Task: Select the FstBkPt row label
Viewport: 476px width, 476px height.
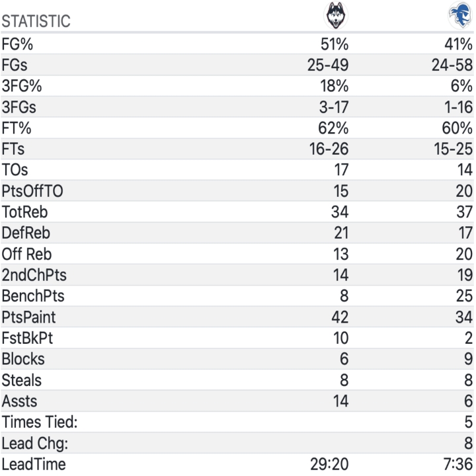Action: [x=27, y=338]
